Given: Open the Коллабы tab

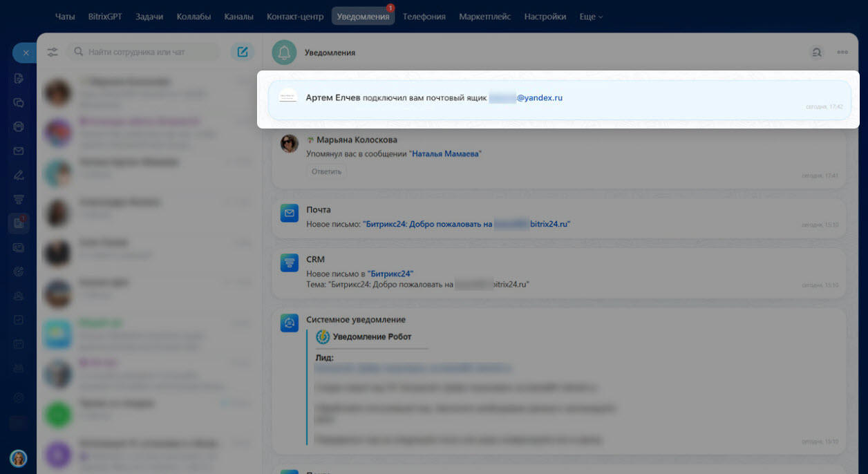Looking at the screenshot, I should coord(194,17).
